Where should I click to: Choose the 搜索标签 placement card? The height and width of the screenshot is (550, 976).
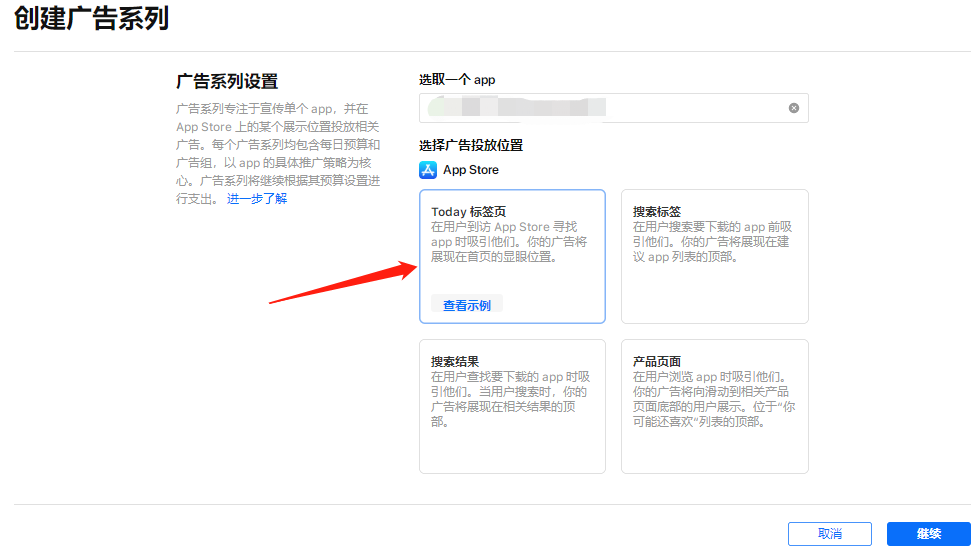click(715, 256)
